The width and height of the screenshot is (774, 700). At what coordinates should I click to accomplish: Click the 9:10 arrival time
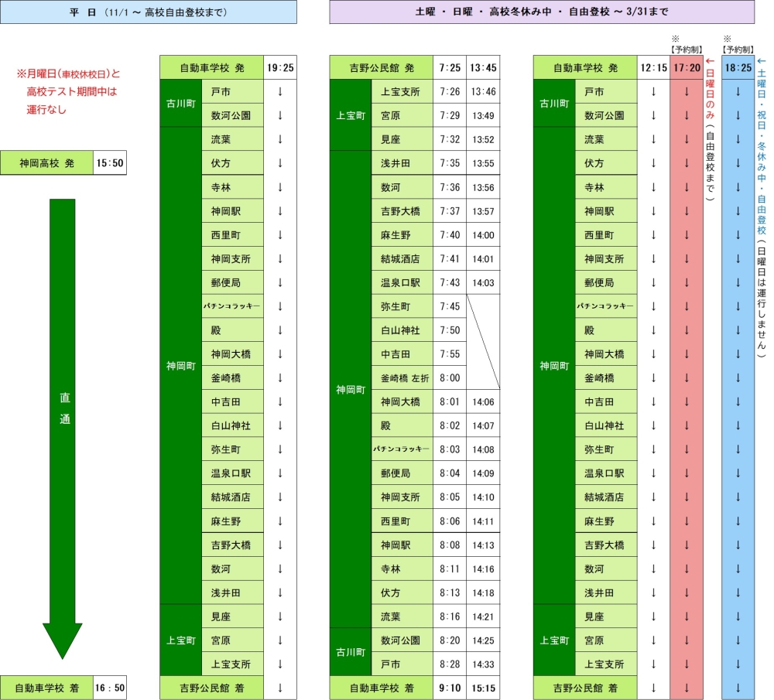[x=450, y=688]
